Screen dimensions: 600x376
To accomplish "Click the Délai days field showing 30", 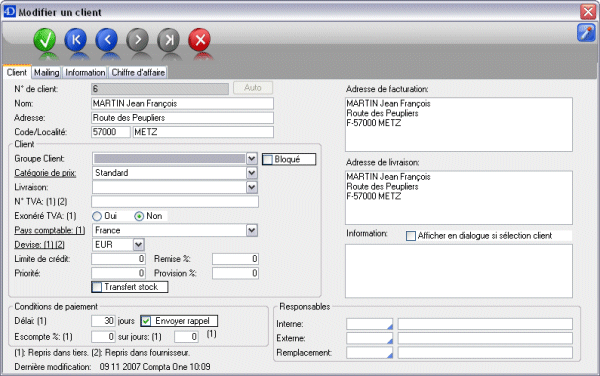I will [x=103, y=321].
